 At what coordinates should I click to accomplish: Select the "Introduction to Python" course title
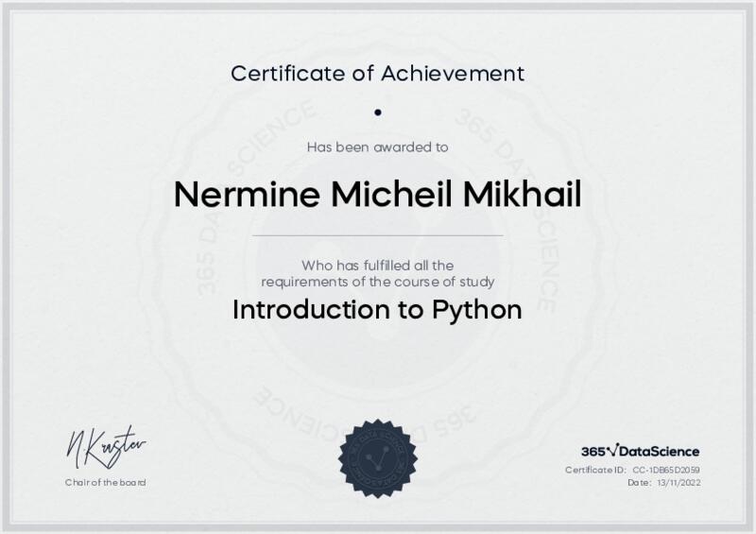[x=377, y=310]
